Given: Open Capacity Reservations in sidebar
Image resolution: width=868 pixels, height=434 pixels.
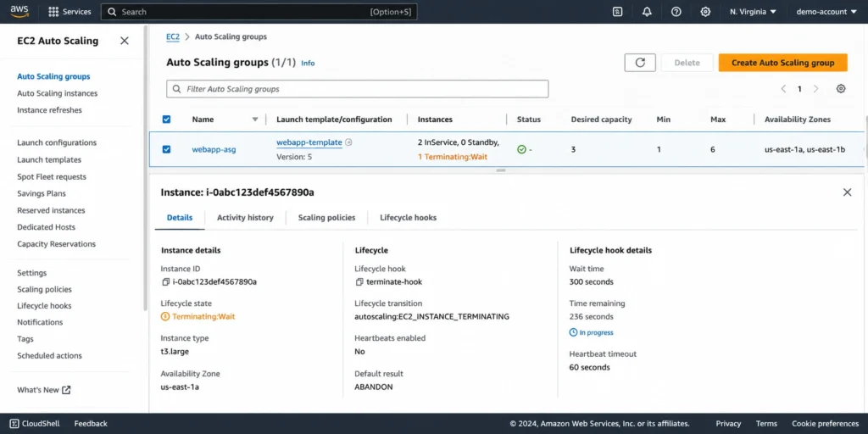Looking at the screenshot, I should (57, 244).
